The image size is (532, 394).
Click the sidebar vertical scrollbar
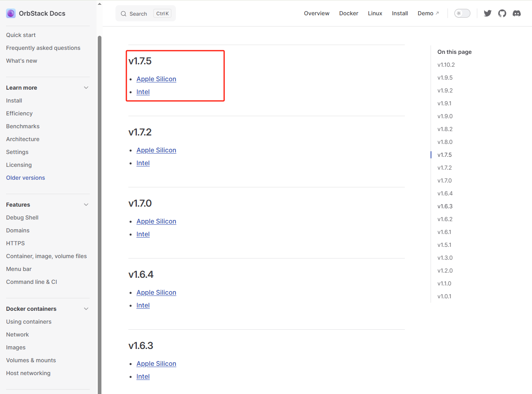click(99, 215)
